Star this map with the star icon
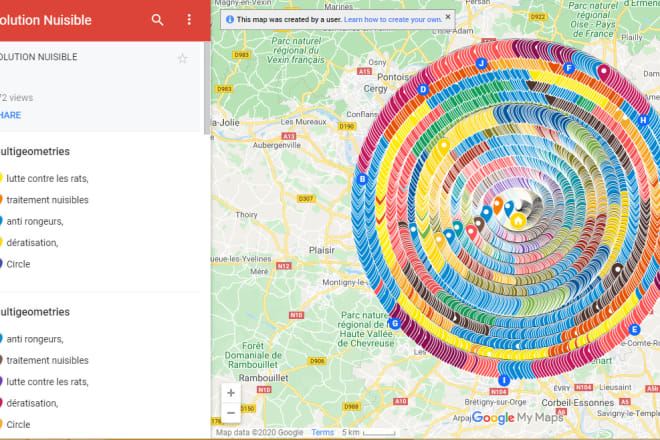Viewport: 660px width, 440px height. click(x=182, y=58)
